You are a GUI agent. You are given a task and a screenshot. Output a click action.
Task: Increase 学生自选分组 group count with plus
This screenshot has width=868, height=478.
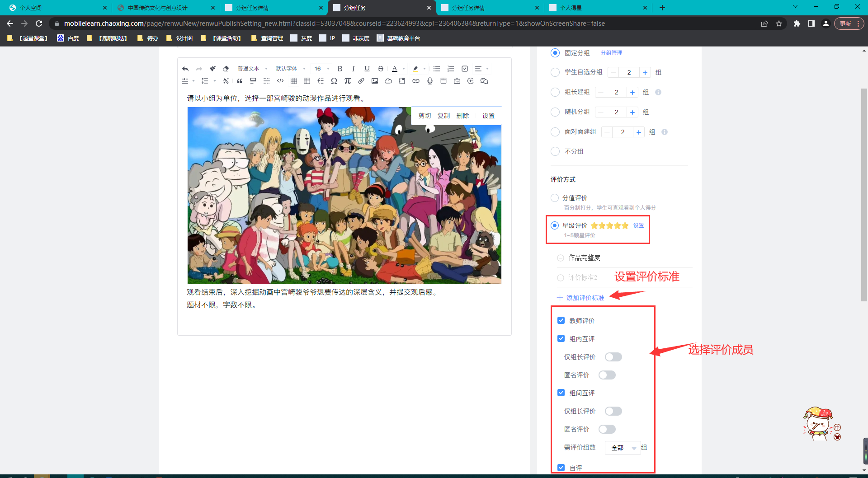point(645,72)
